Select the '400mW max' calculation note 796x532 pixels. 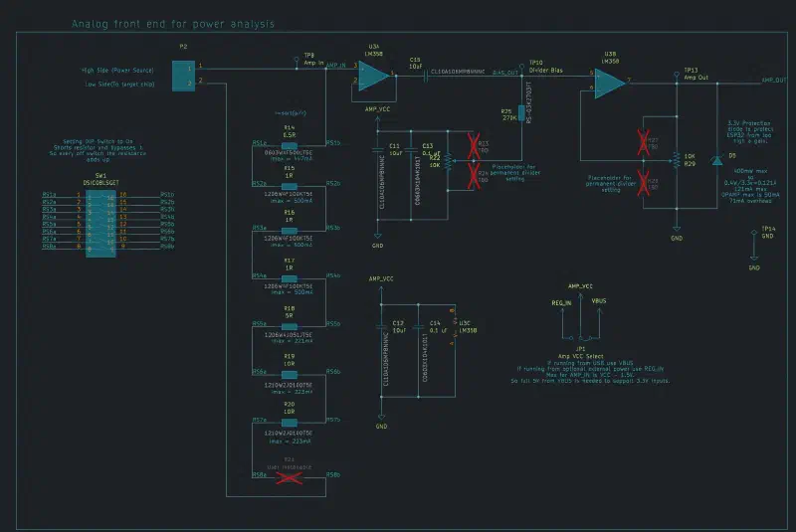point(750,186)
